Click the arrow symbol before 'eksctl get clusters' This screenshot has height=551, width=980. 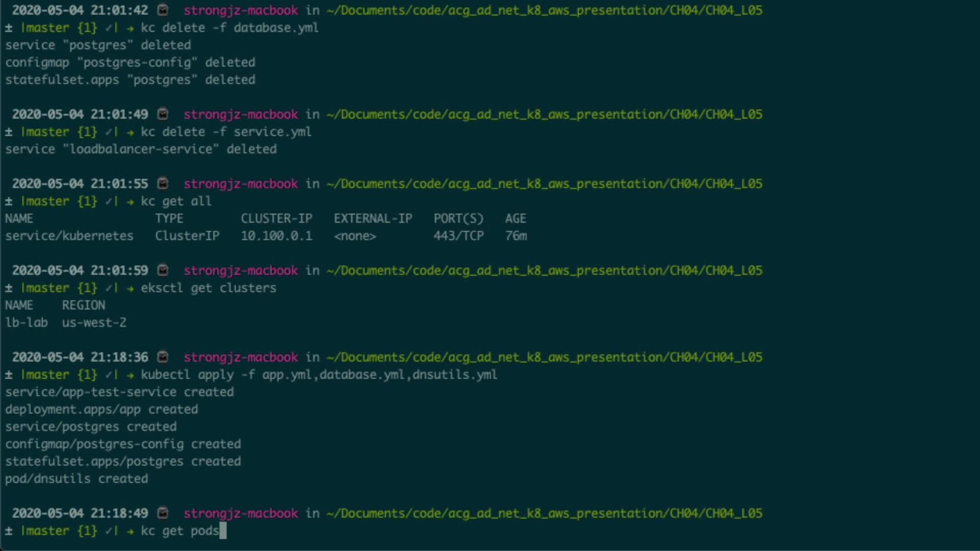point(131,288)
